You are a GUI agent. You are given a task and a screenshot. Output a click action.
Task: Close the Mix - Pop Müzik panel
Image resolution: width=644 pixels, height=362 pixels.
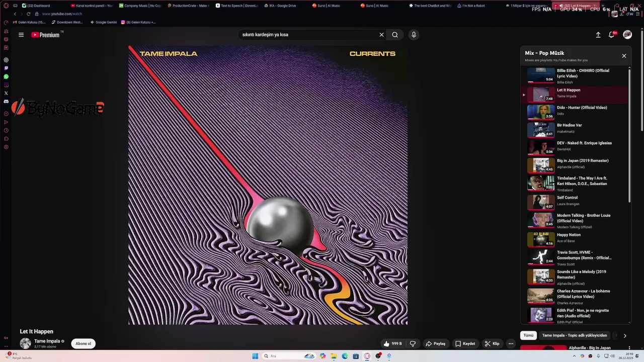tap(624, 56)
